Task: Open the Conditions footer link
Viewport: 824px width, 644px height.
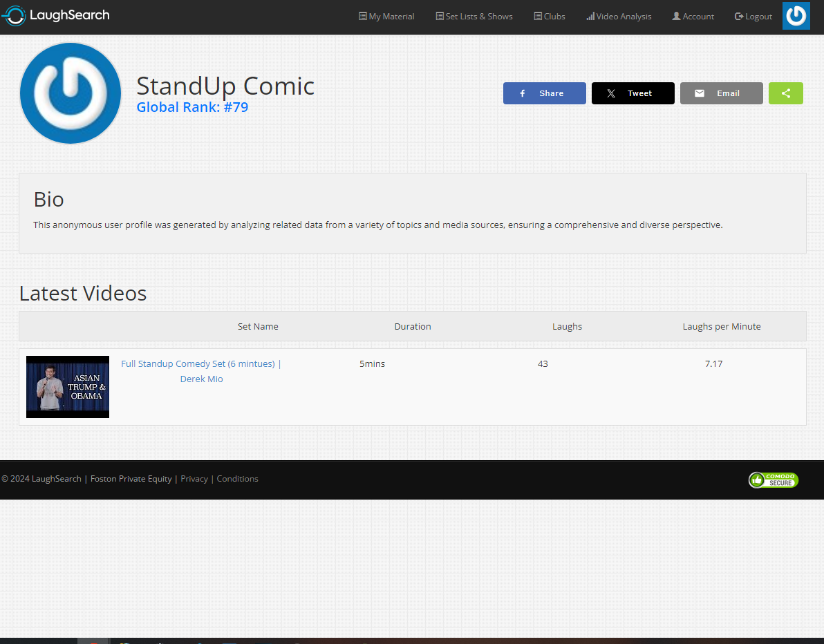Action: point(238,479)
